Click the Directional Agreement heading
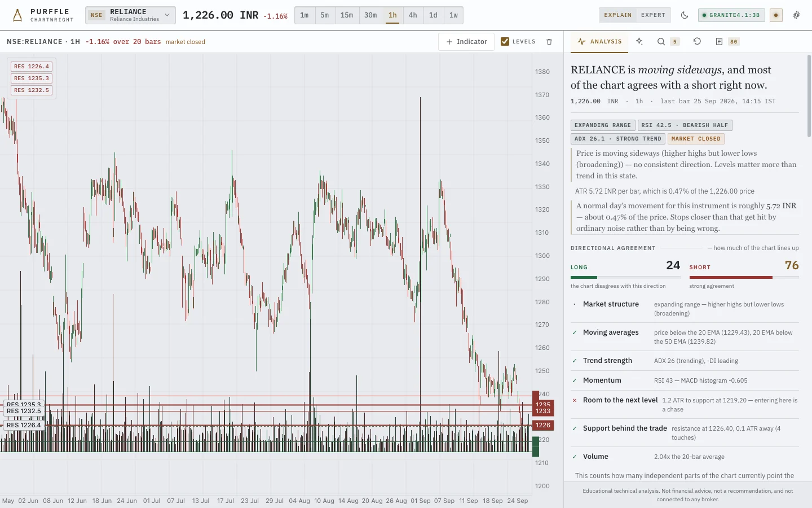812x508 pixels. coord(613,248)
